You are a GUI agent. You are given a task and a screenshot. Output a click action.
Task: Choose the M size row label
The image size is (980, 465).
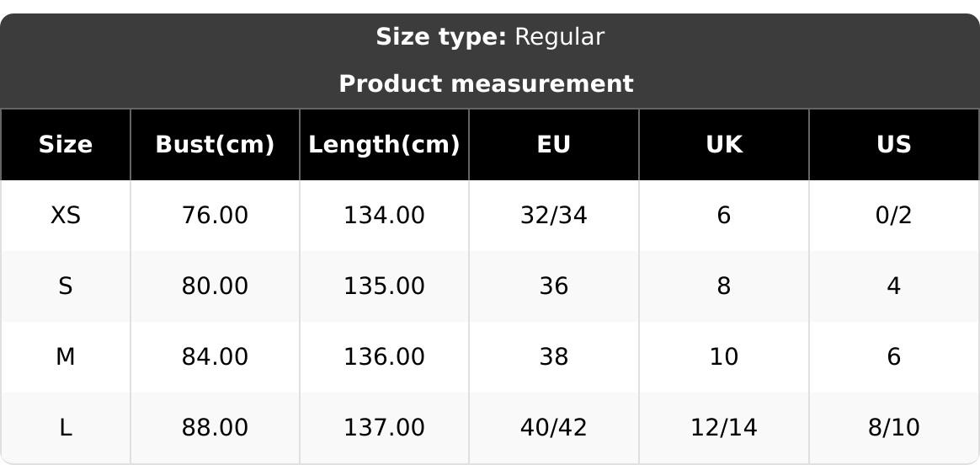(66, 357)
